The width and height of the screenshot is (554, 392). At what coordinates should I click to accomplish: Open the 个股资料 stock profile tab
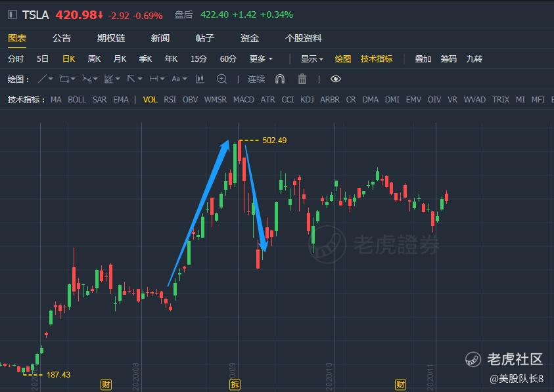pos(304,38)
